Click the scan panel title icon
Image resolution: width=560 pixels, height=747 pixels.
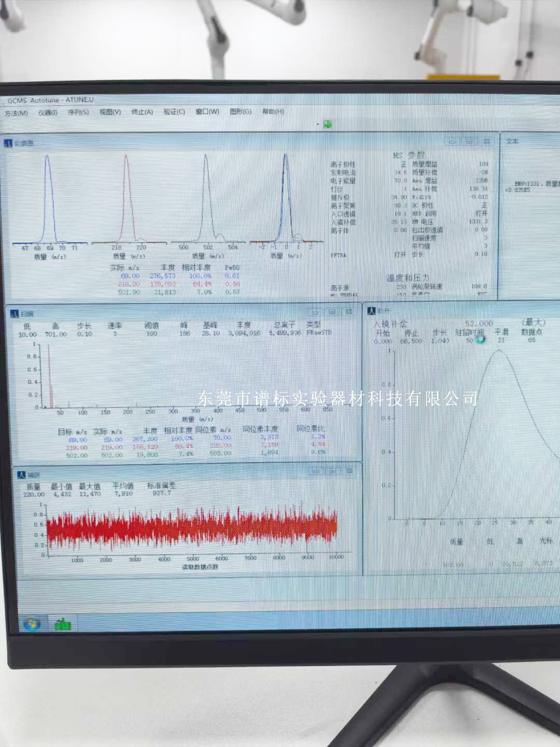tap(15, 314)
